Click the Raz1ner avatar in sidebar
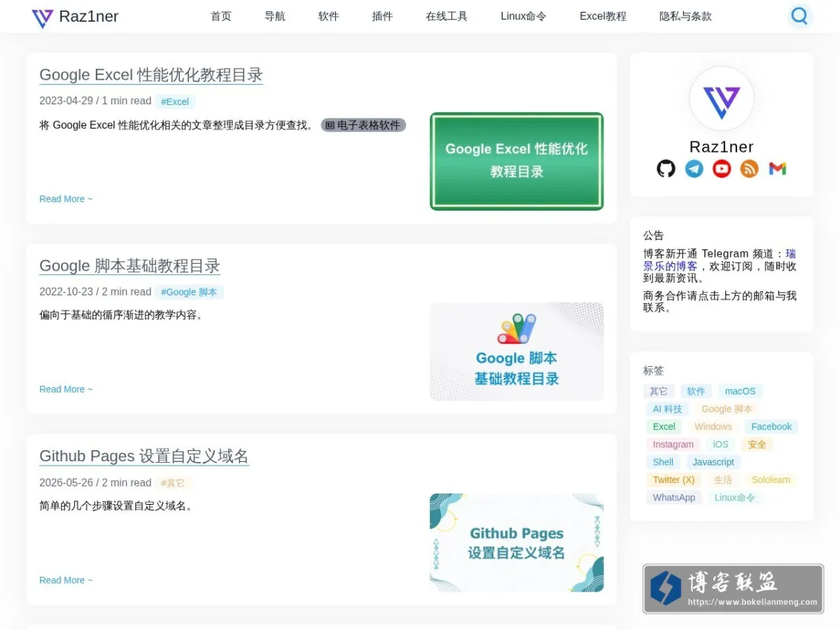Viewport: 840px width, 630px height. point(722,99)
